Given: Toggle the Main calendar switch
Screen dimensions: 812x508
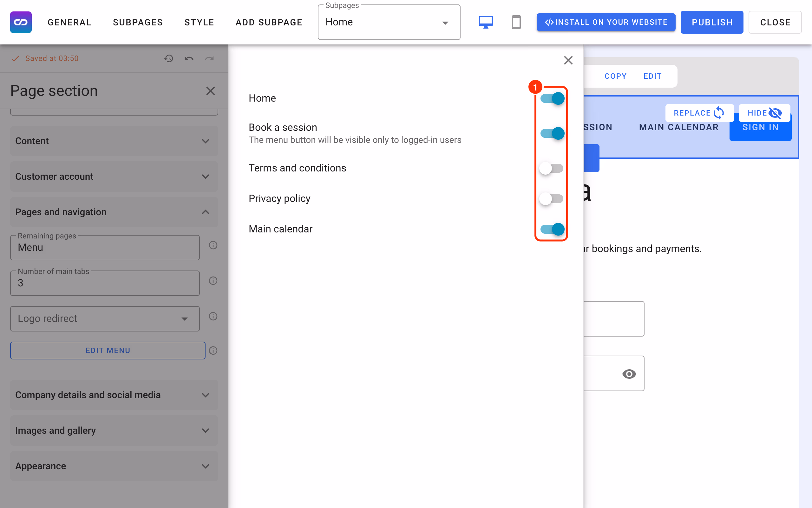Looking at the screenshot, I should (552, 229).
